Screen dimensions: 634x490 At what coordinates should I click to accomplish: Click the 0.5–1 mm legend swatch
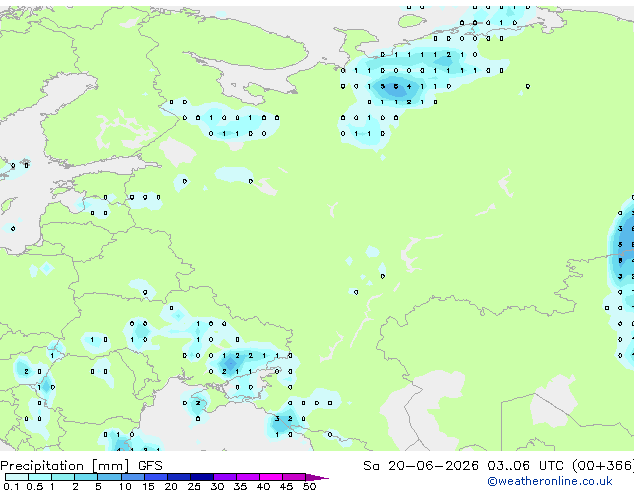click(x=40, y=477)
